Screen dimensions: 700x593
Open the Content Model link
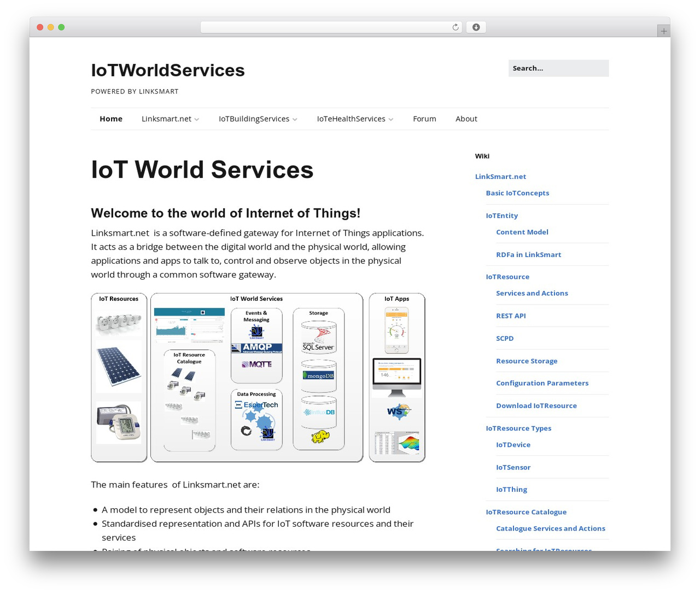click(522, 232)
